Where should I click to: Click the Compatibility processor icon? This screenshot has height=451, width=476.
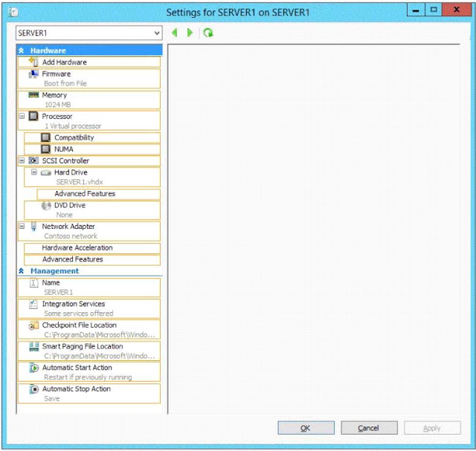[45, 137]
